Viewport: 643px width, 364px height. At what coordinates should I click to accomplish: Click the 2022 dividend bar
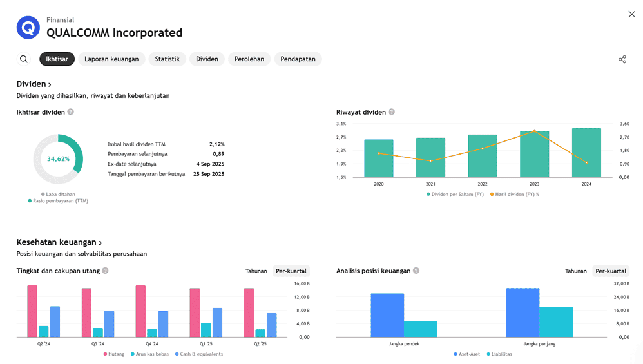[x=483, y=156]
